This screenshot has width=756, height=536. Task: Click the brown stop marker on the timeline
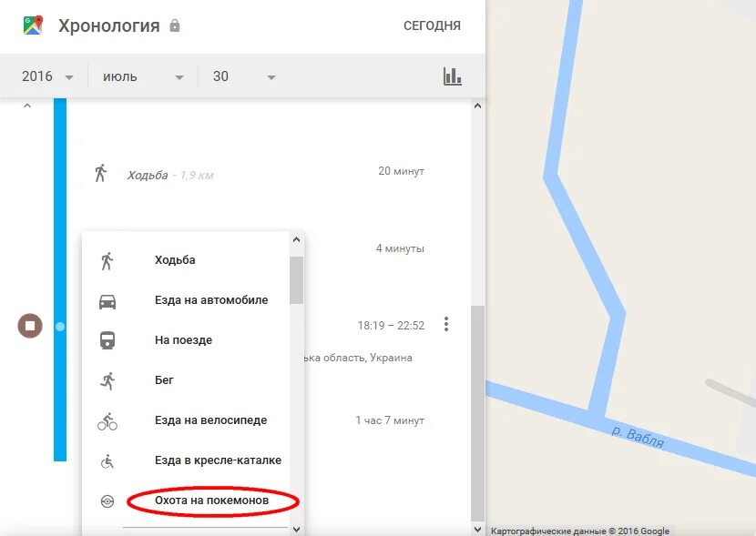coord(30,324)
